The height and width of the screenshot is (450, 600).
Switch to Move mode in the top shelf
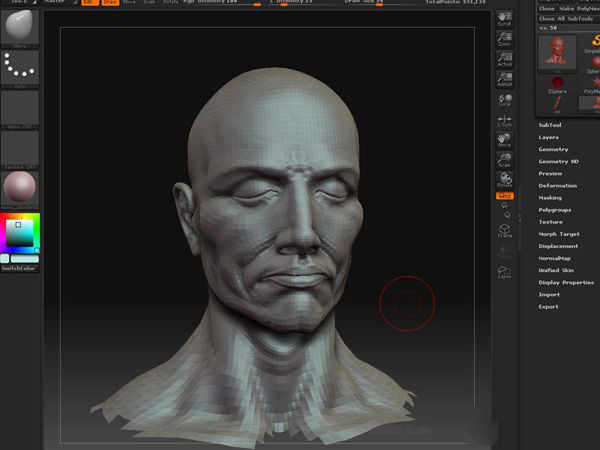tap(129, 2)
